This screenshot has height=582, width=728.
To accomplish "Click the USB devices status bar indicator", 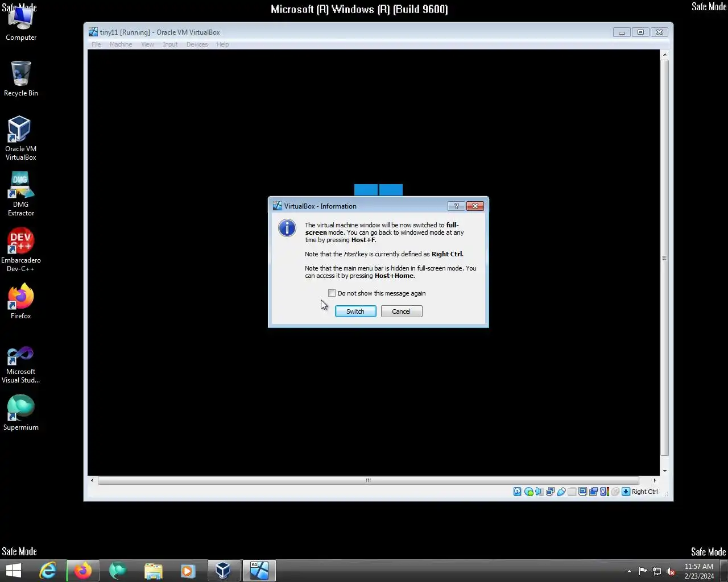I will [561, 492].
